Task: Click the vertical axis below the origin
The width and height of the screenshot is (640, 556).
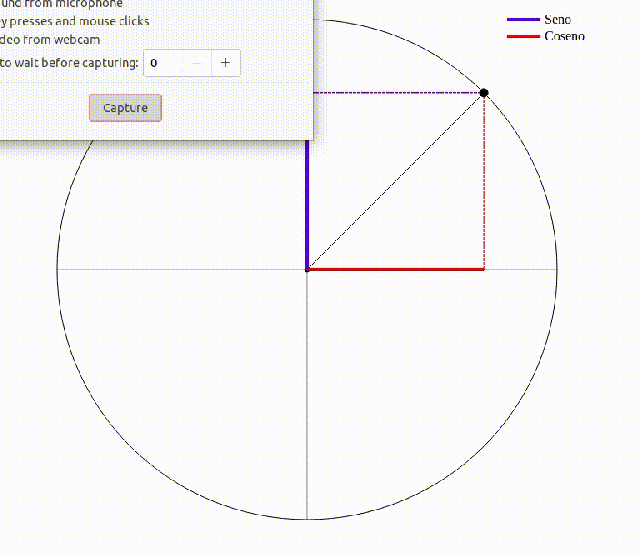Action: (x=307, y=400)
